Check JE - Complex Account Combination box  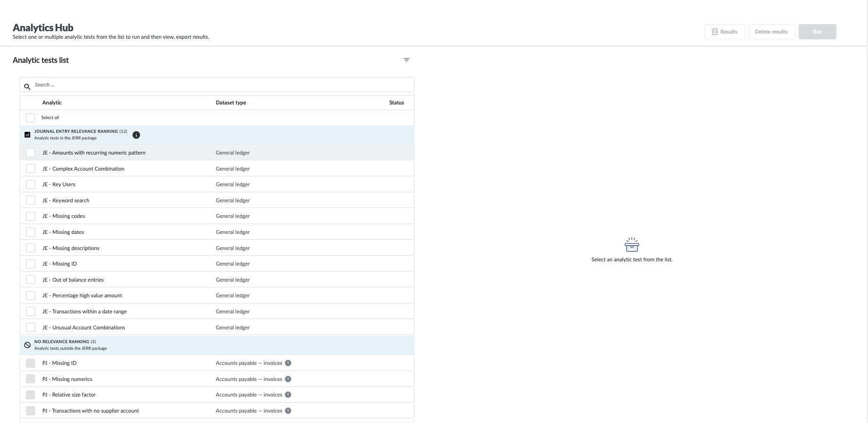30,169
